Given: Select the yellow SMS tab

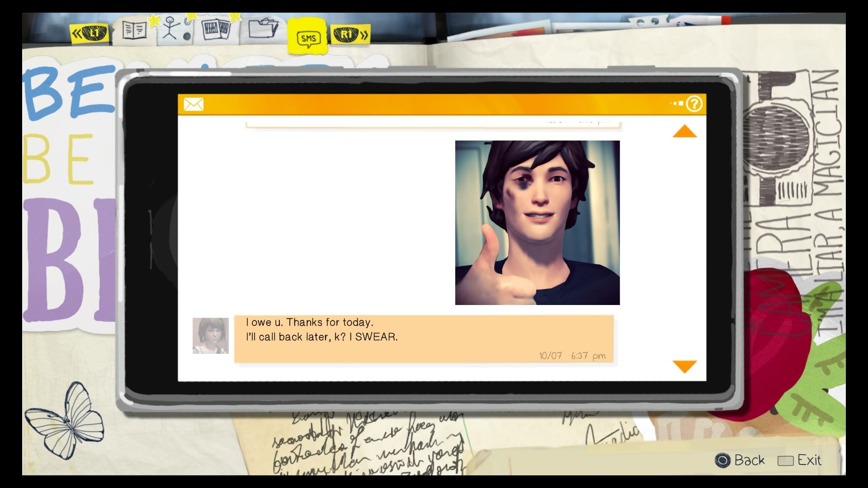Looking at the screenshot, I should [x=308, y=38].
